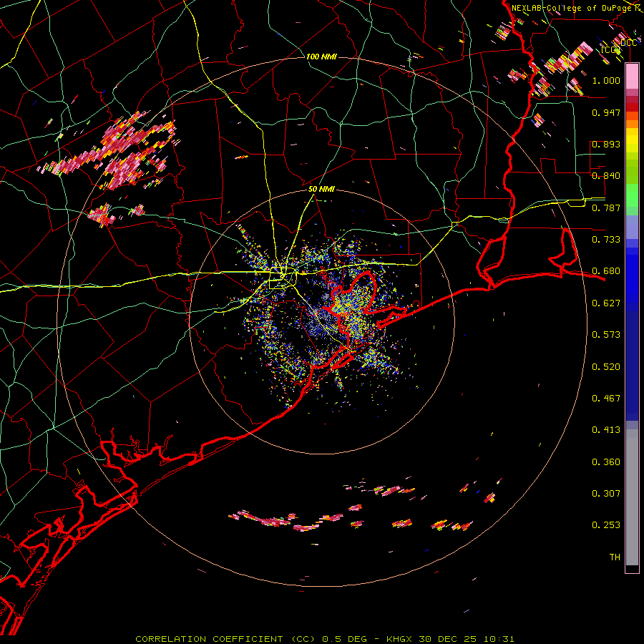This screenshot has width=644, height=644.
Task: Click the 0.787 legend value
Action: [x=606, y=208]
